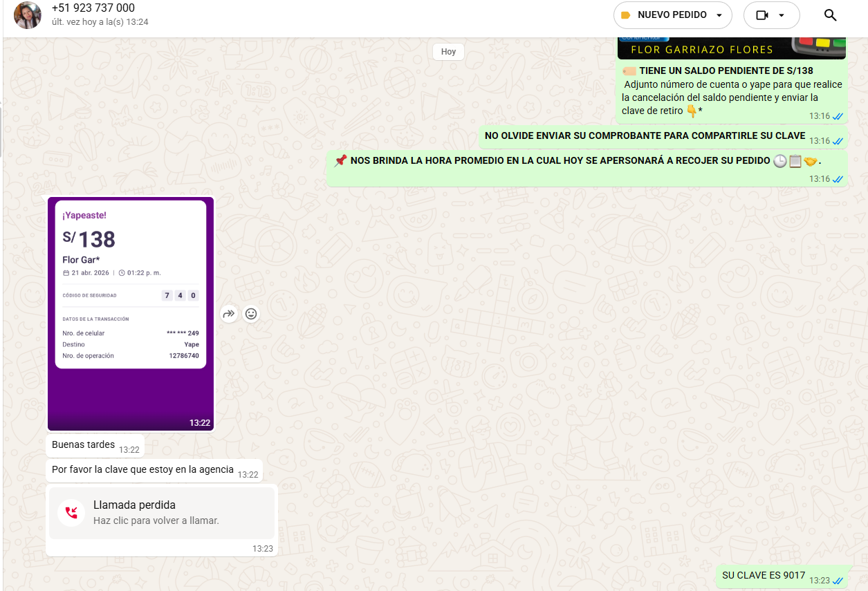
Task: Click the search magnifier icon
Action: tap(831, 15)
